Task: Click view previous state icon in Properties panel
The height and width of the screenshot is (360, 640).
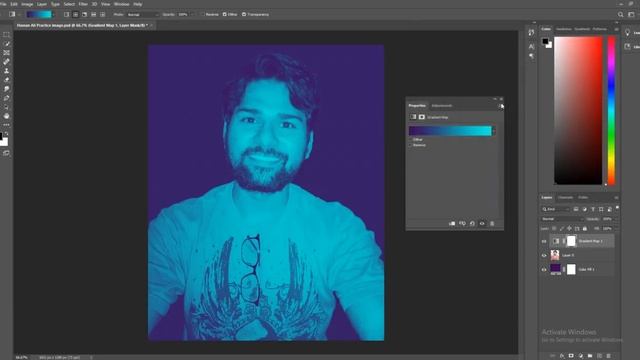Action: coord(462,224)
